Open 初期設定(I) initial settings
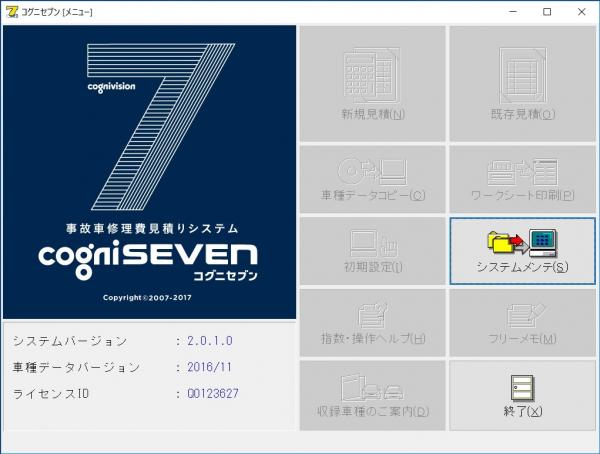The width and height of the screenshot is (600, 454). click(372, 251)
